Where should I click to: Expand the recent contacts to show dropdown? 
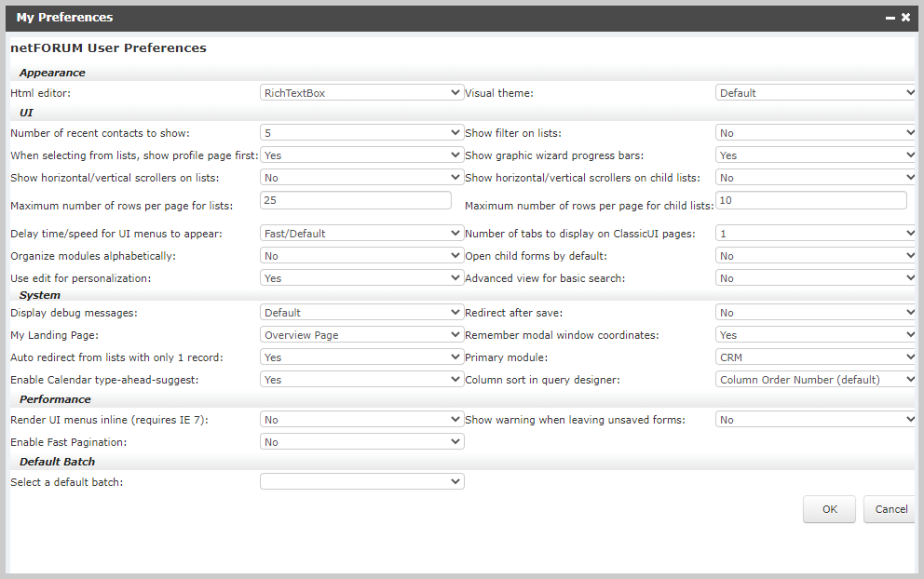click(361, 131)
